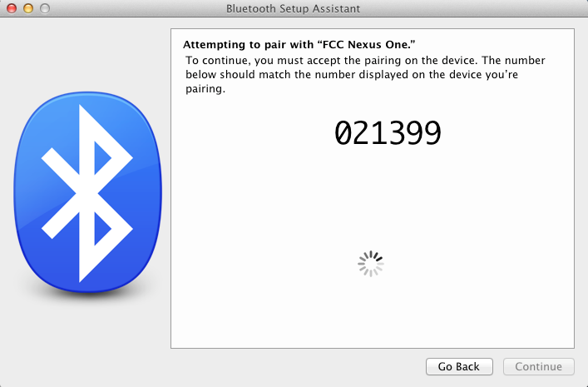The height and width of the screenshot is (387, 588).
Task: Click lower triangle inside Bluetooth rune symbol
Action: [x=101, y=229]
